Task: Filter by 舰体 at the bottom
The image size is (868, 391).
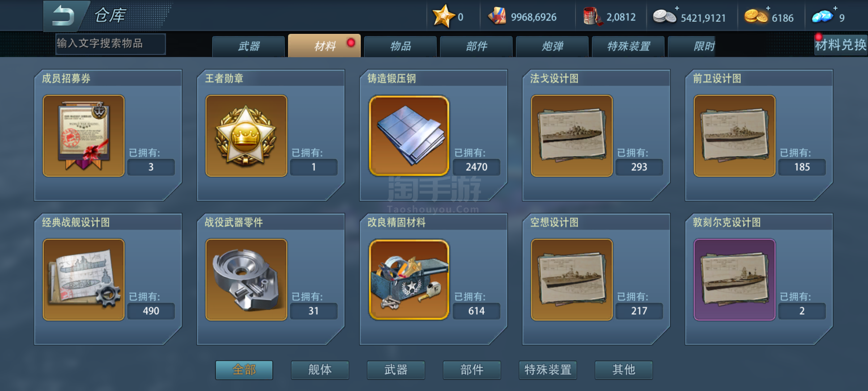Action: click(320, 370)
